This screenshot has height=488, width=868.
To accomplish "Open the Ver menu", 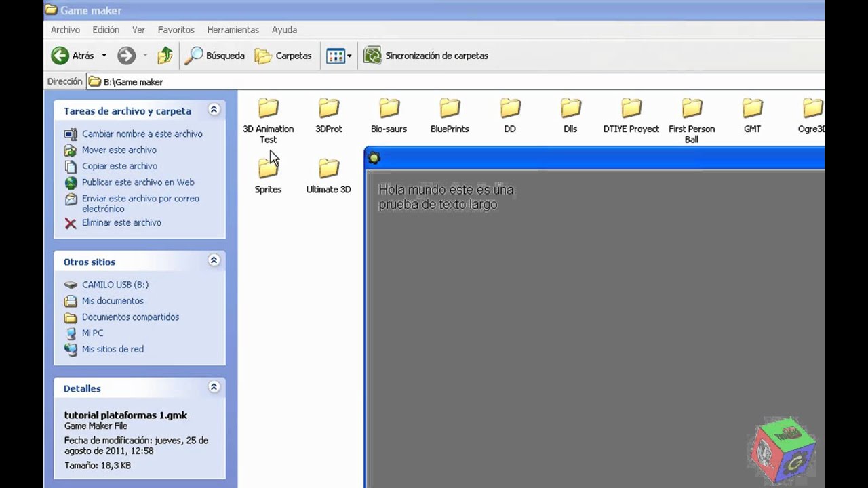I will (138, 30).
